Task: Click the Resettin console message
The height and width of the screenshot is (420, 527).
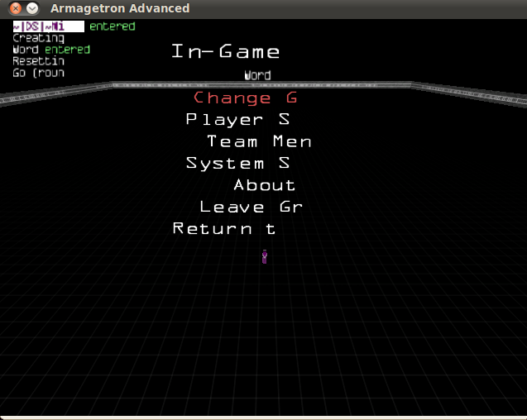Action: tap(38, 61)
